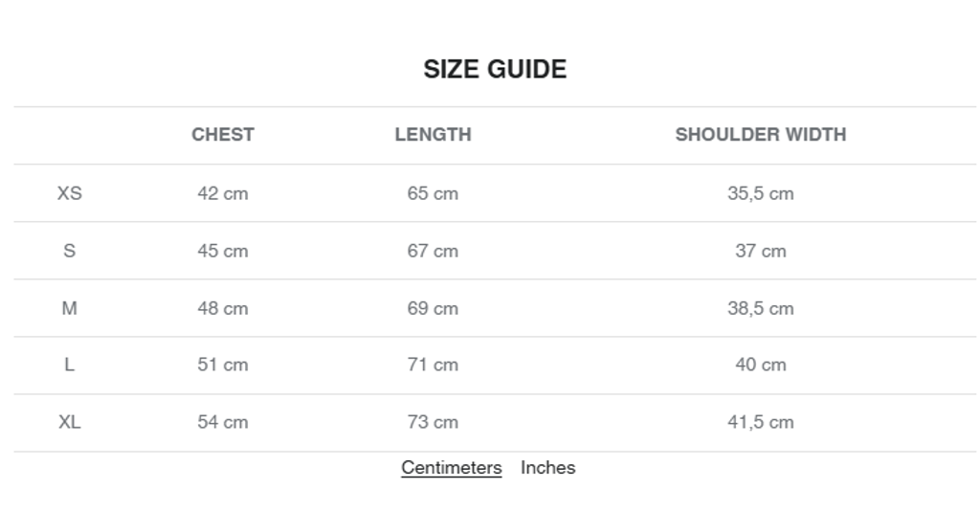Image resolution: width=980 pixels, height=511 pixels.
Task: Click the 71 cm length value
Action: tap(433, 365)
